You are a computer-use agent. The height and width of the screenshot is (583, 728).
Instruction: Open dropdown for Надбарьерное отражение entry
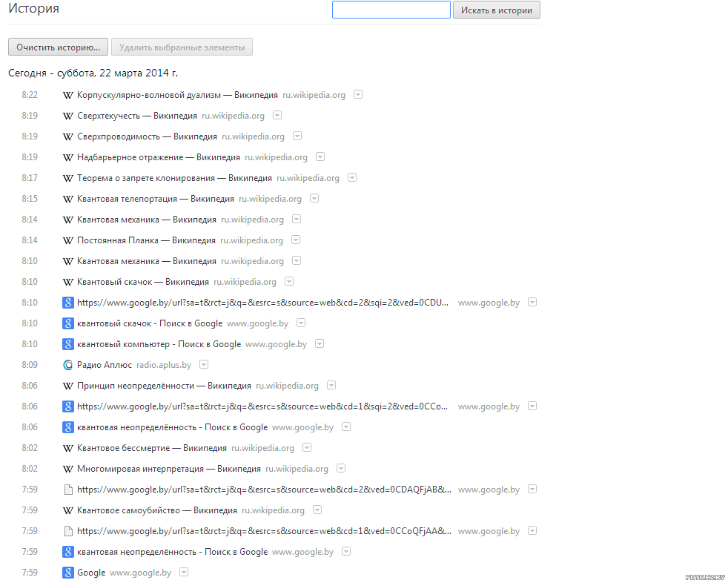tap(320, 157)
